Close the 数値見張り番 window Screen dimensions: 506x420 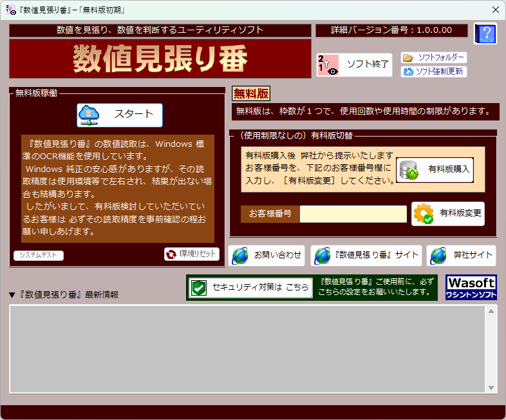(x=496, y=10)
